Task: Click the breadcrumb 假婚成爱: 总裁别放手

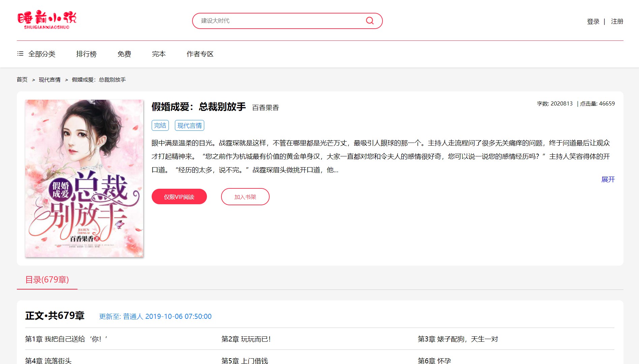Action: pyautogui.click(x=99, y=80)
